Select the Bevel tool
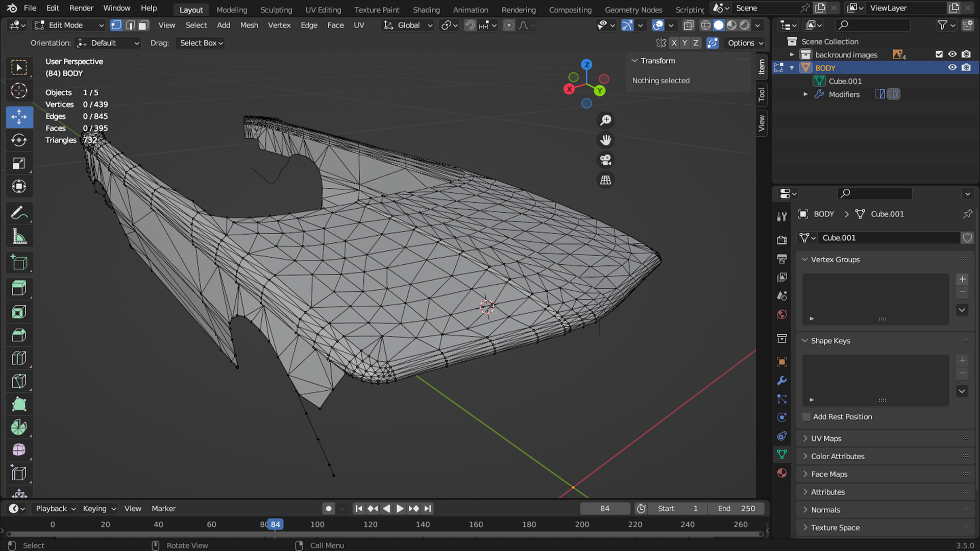The height and width of the screenshot is (551, 980). pyautogui.click(x=19, y=335)
